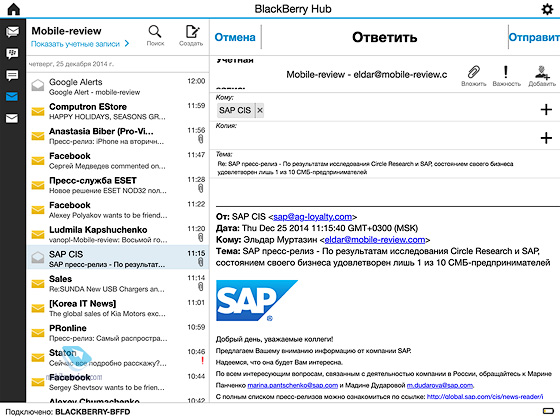
Task: Tap the PRonline unread envelope icon
Action: coord(38,333)
